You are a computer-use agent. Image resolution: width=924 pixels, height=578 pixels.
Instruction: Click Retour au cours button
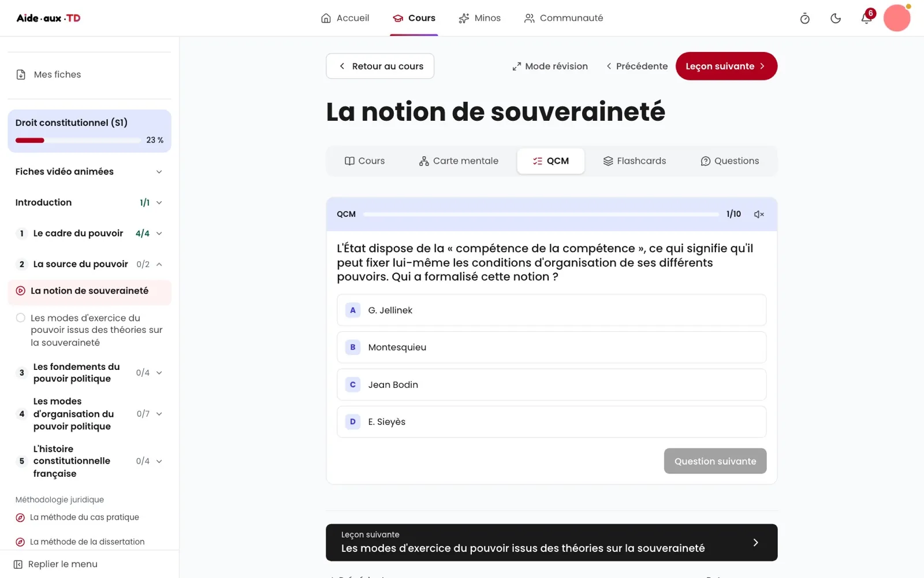pyautogui.click(x=380, y=66)
